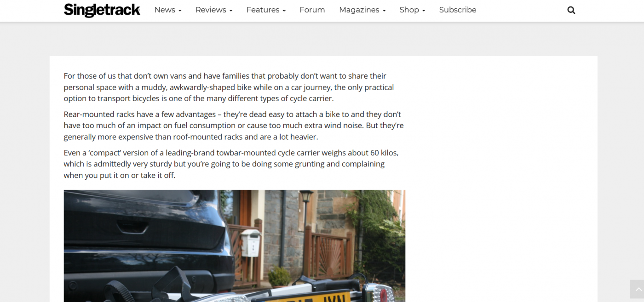This screenshot has width=644, height=302.
Task: Jump to top with the arrow button
Action: (637, 290)
